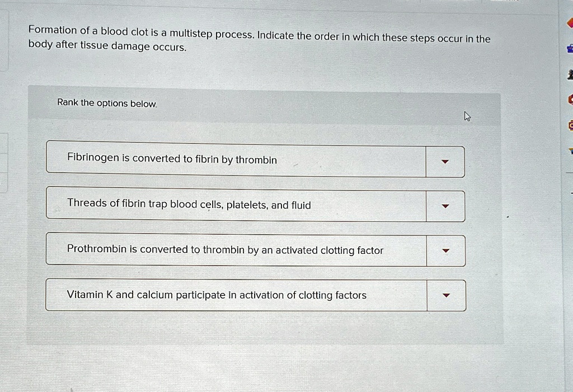This screenshot has height=392, width=573.
Task: Open the briefcase app icon on the right edge
Action: click(570, 49)
